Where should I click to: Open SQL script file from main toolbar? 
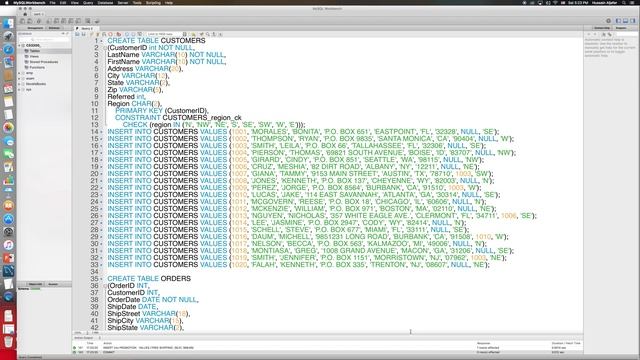(x=29, y=21)
